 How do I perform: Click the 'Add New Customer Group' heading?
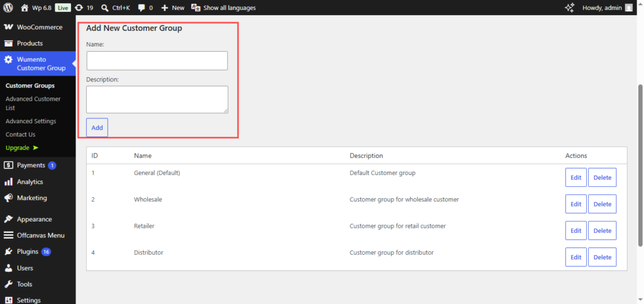pos(134,28)
